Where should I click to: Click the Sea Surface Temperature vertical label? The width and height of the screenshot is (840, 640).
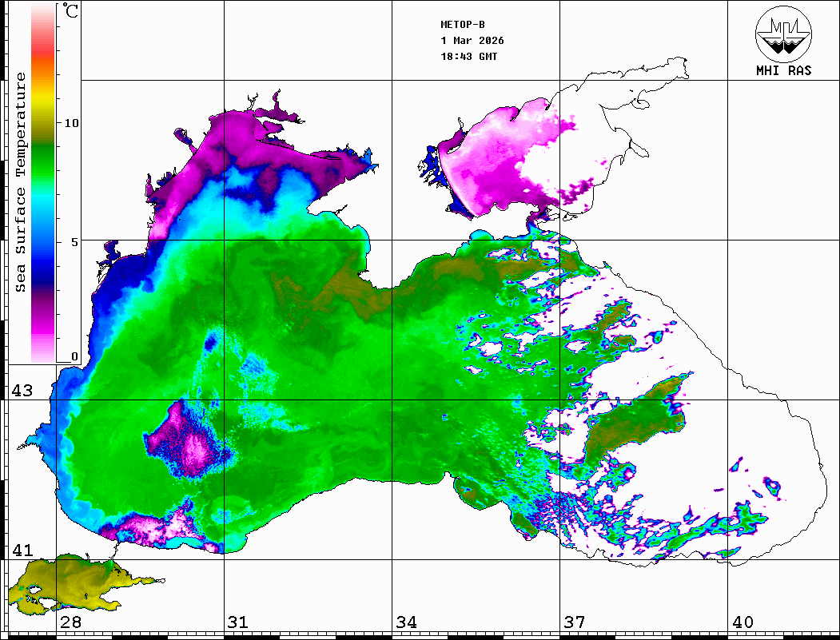point(21,182)
